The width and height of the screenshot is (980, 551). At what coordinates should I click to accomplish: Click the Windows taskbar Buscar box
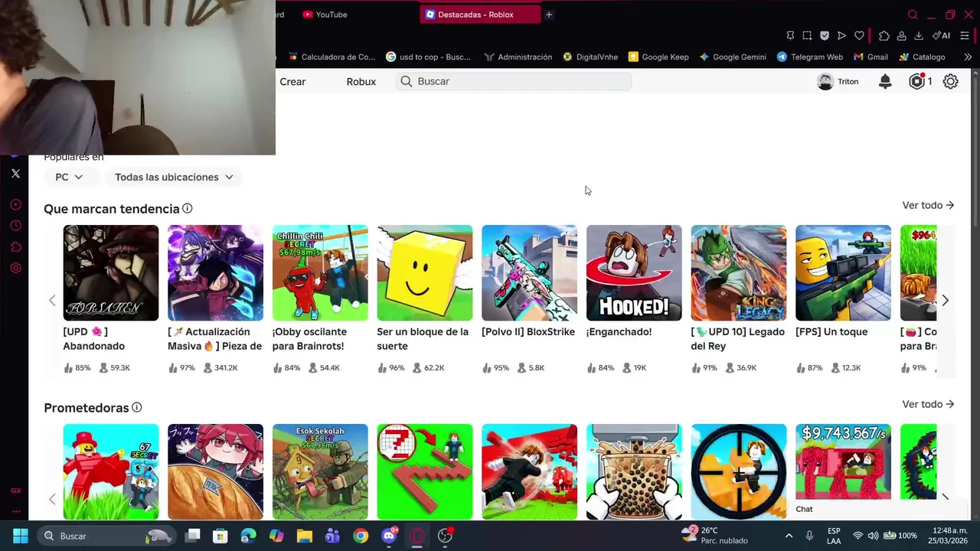pyautogui.click(x=106, y=536)
